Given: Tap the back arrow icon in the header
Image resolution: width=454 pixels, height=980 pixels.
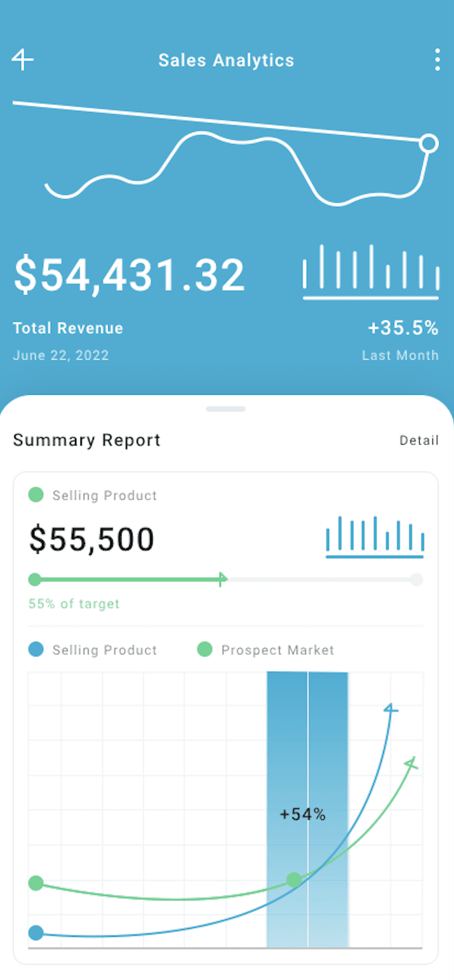Looking at the screenshot, I should (x=22, y=60).
